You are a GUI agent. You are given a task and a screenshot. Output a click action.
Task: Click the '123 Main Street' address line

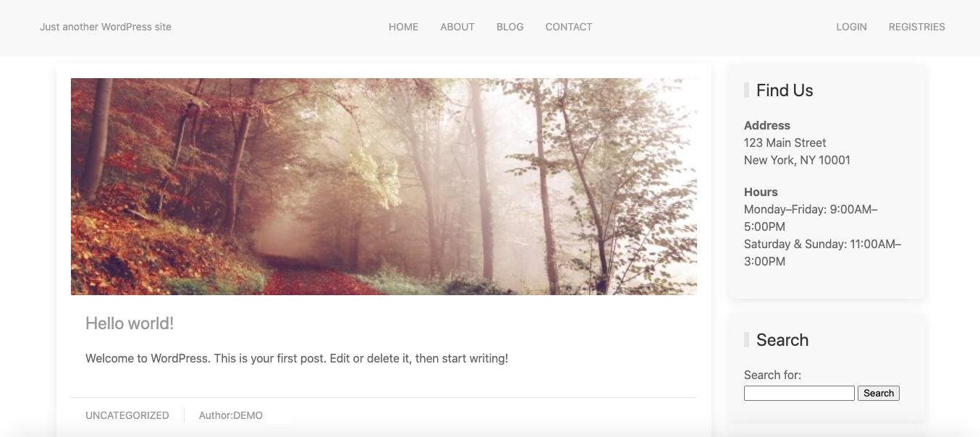(785, 143)
